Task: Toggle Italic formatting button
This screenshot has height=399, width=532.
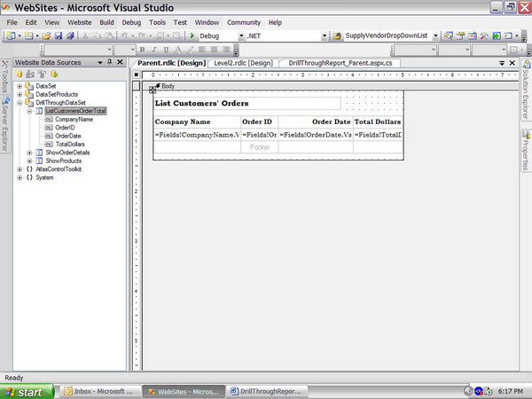Action: pos(154,50)
